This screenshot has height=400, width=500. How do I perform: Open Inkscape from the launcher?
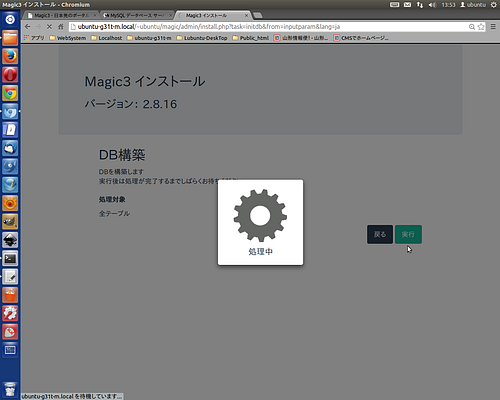(x=10, y=240)
